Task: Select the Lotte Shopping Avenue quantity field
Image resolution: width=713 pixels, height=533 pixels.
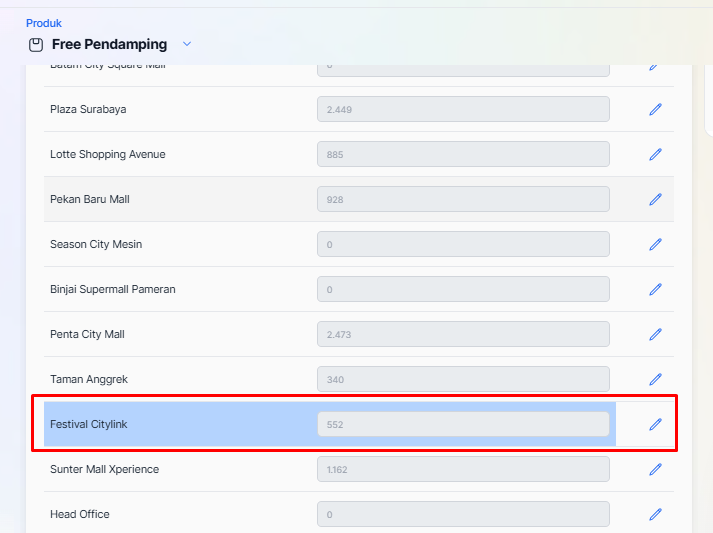Action: [x=463, y=154]
